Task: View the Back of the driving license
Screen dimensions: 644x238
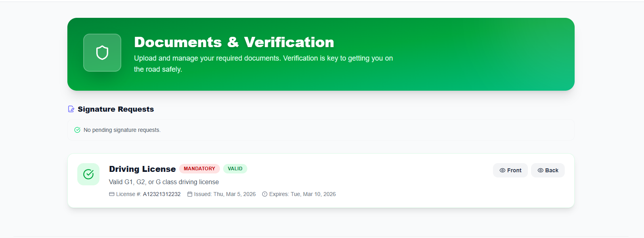Action: coord(548,170)
